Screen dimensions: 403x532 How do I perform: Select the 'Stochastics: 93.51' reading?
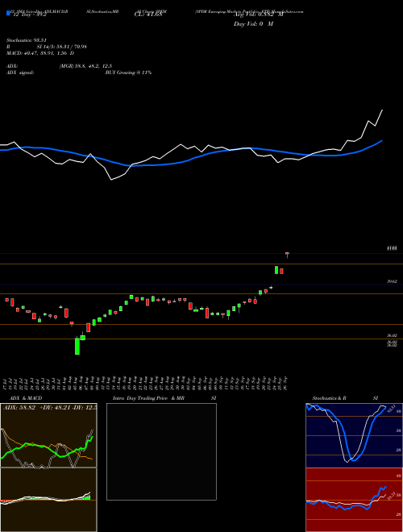click(26, 40)
